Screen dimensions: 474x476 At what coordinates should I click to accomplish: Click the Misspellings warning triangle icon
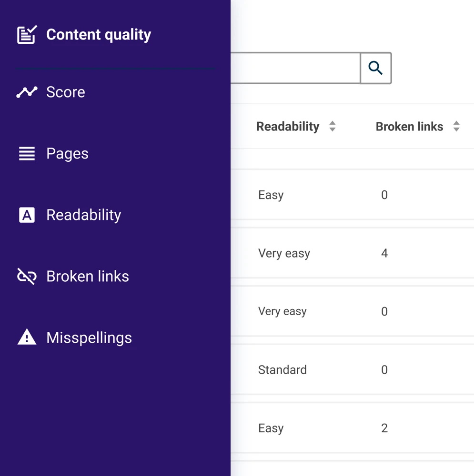point(27,337)
